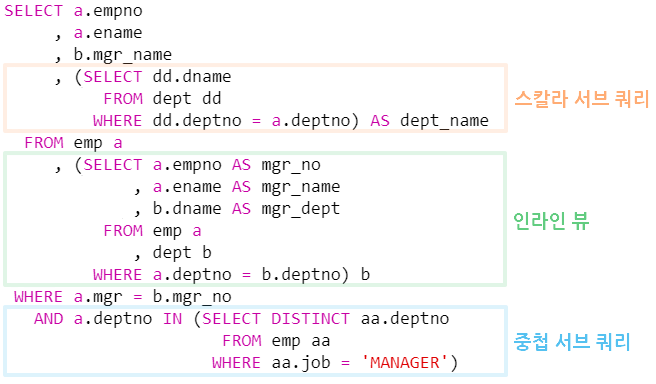Click the top line "SELECT a.empno"
Image resolution: width=656 pixels, height=384 pixels.
coord(73,11)
